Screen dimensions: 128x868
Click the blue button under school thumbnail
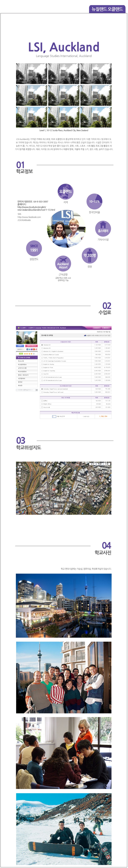point(20,346)
